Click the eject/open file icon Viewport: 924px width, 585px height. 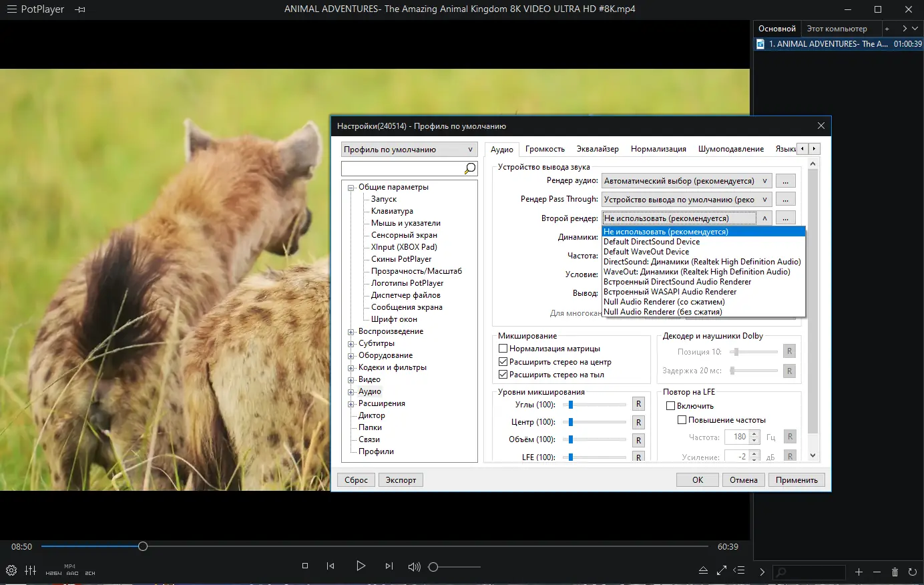[x=703, y=571]
